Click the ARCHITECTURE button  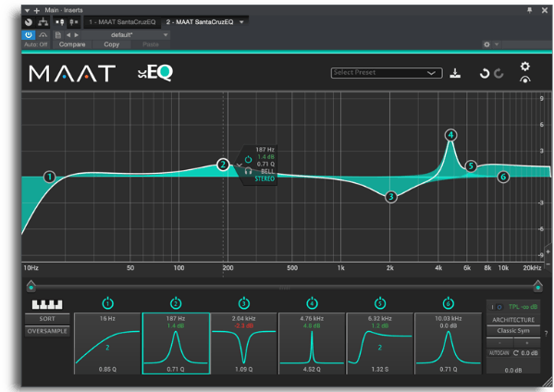point(513,320)
